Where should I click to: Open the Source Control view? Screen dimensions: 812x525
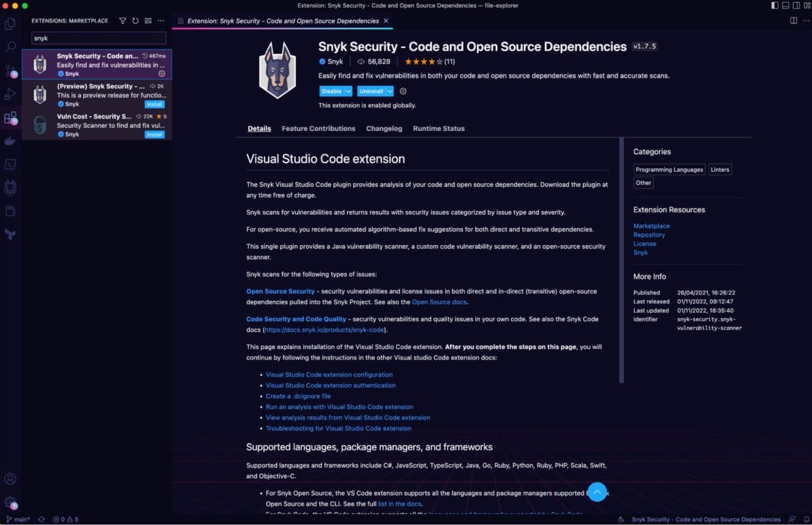(x=9, y=70)
